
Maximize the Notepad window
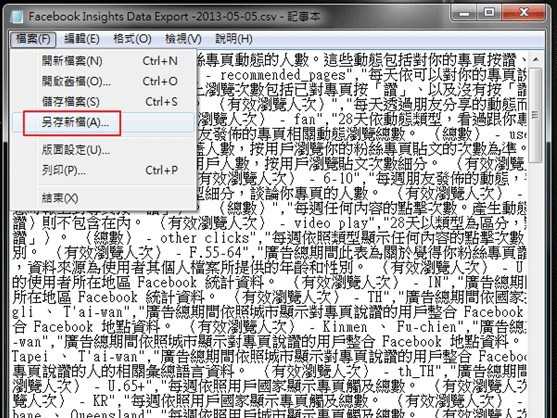click(489, 13)
